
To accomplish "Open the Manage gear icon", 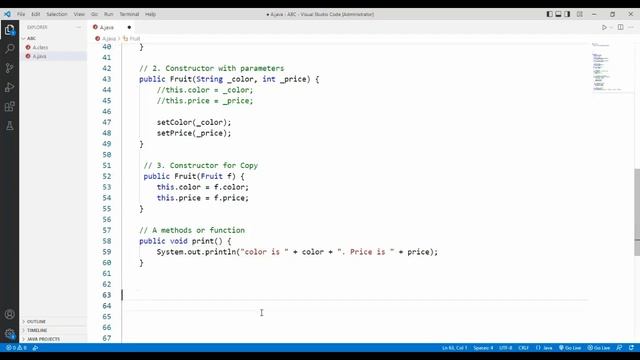I will pyautogui.click(x=9, y=333).
